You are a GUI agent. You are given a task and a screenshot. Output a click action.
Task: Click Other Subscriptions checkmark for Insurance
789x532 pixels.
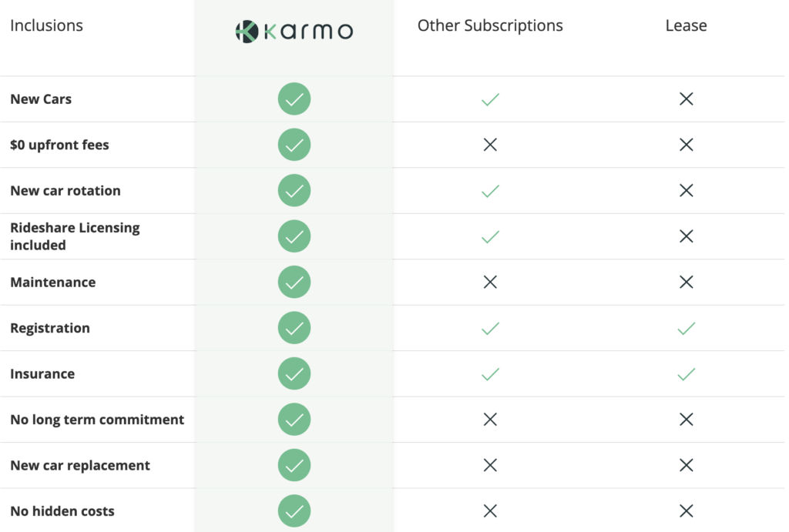[x=490, y=374]
